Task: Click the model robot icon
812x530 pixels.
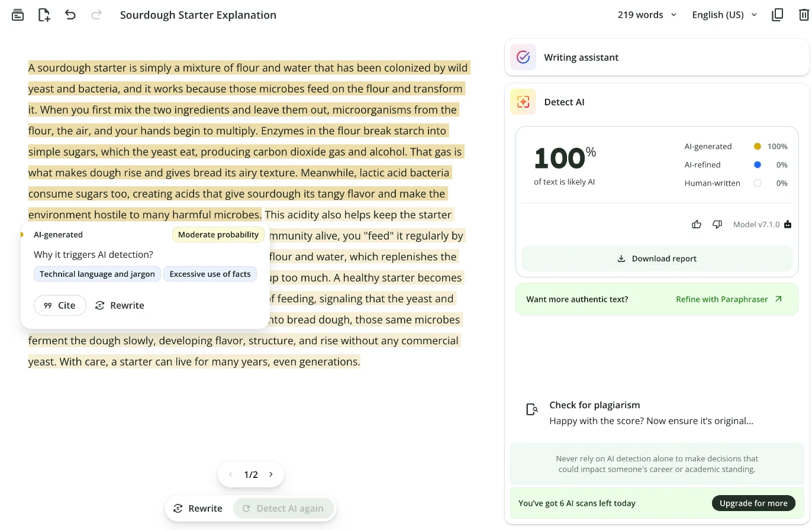Action: [x=787, y=224]
